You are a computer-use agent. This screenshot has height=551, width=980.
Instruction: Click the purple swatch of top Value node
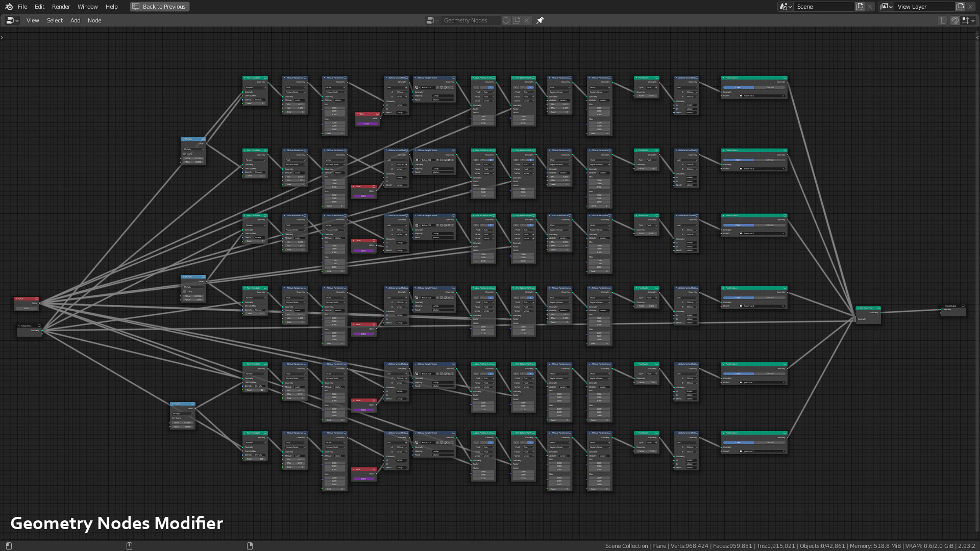coord(366,123)
